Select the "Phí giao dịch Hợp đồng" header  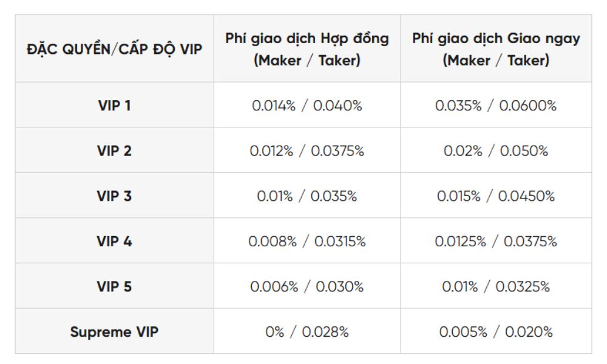click(x=307, y=50)
